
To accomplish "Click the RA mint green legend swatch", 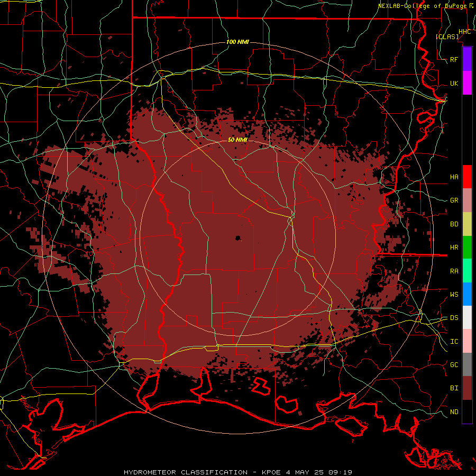I will (467, 271).
